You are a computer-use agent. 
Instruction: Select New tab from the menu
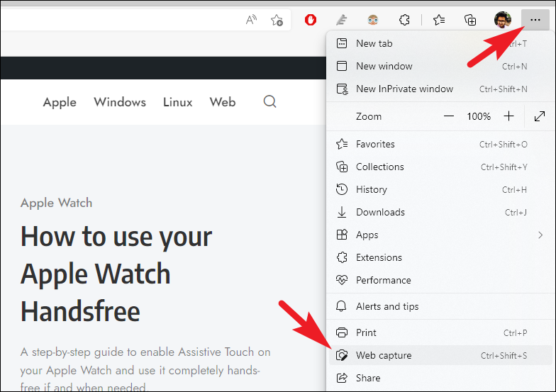[440, 44]
